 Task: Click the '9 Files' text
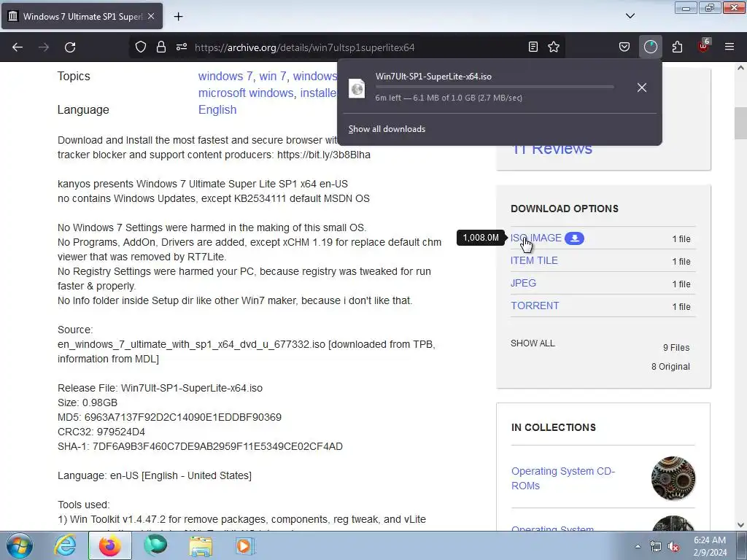(x=676, y=348)
